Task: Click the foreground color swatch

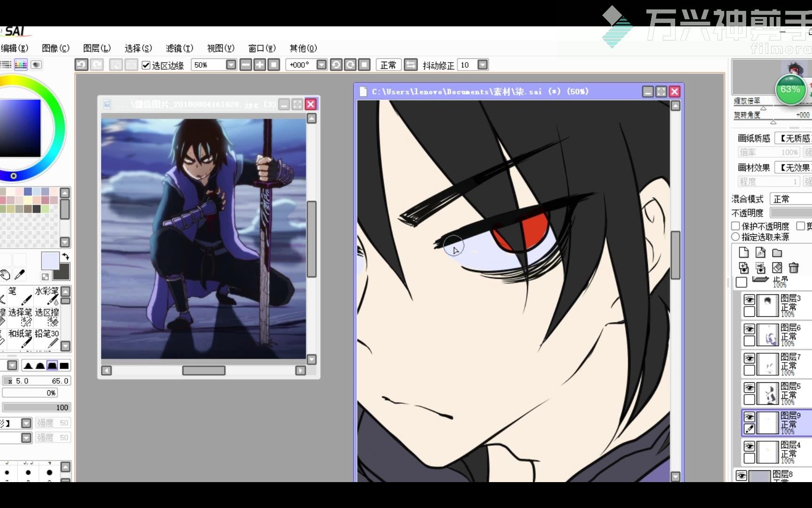Action: coord(50,261)
